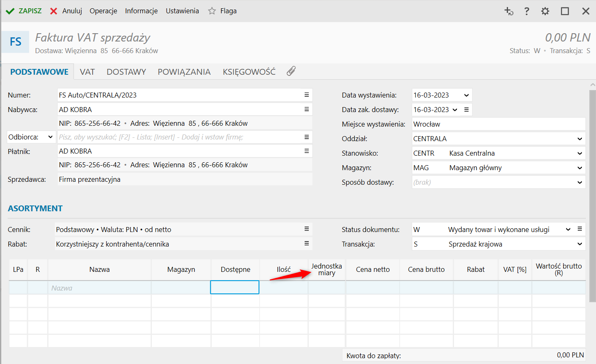Image resolution: width=596 pixels, height=364 pixels.
Task: Open the Operacje menu
Action: [103, 11]
